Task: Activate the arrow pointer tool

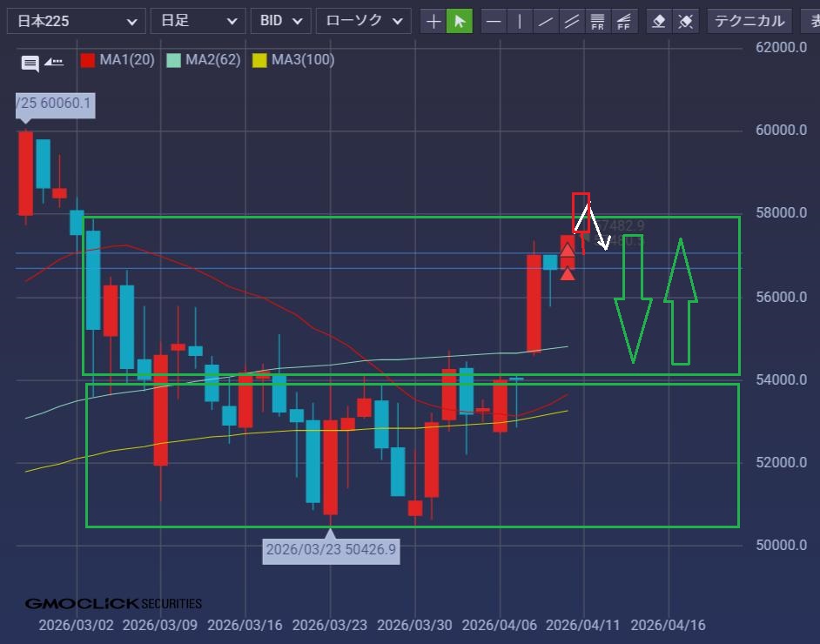Action: click(459, 21)
